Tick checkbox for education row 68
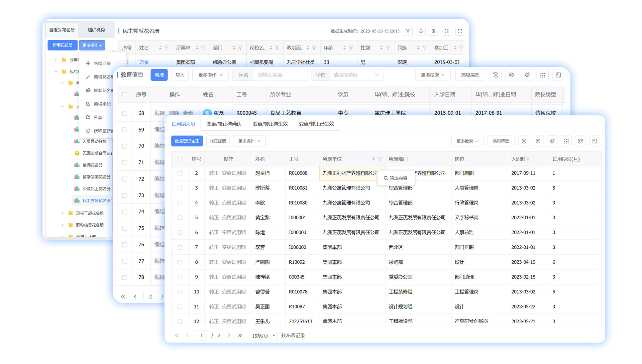The width and height of the screenshot is (642, 364). (x=125, y=113)
